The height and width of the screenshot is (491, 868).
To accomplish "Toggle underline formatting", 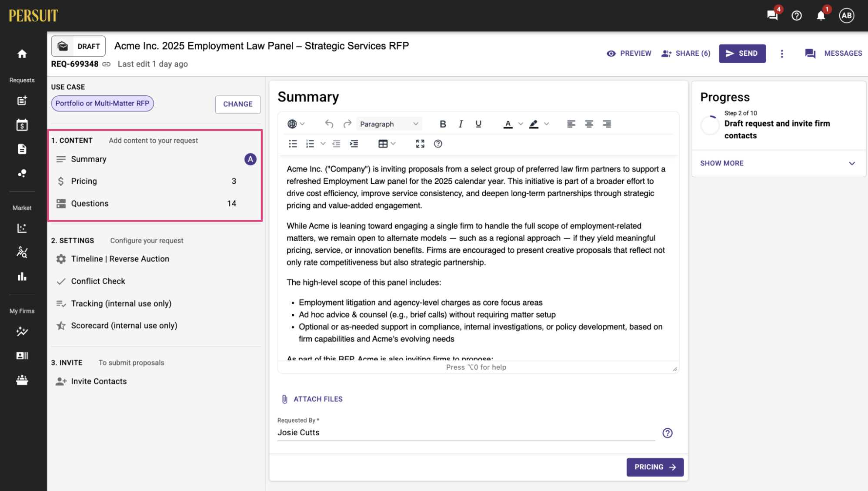I will pos(478,124).
